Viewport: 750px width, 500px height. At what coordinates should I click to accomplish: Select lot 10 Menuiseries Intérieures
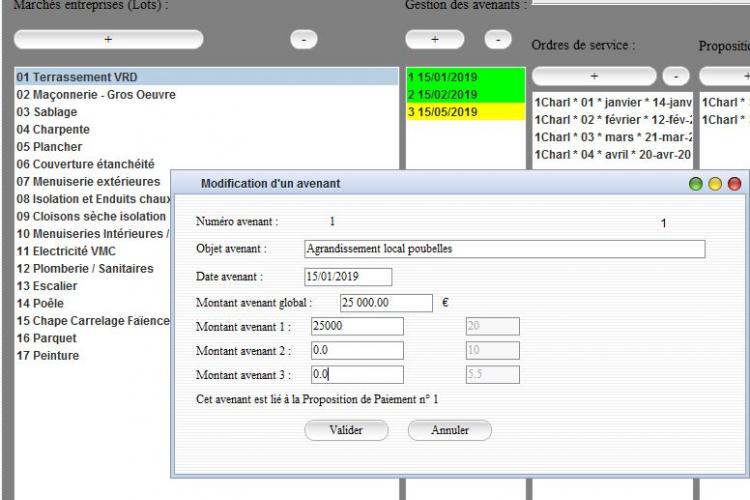[x=93, y=234]
